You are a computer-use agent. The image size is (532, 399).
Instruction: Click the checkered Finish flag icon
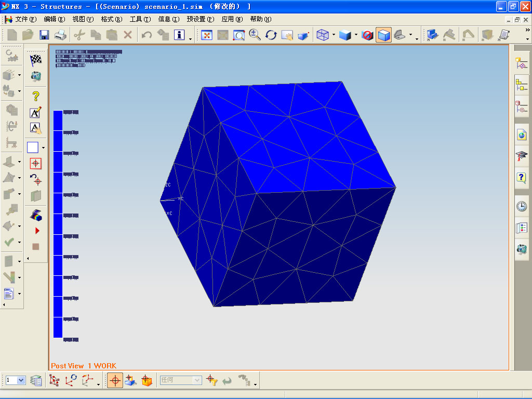point(36,60)
